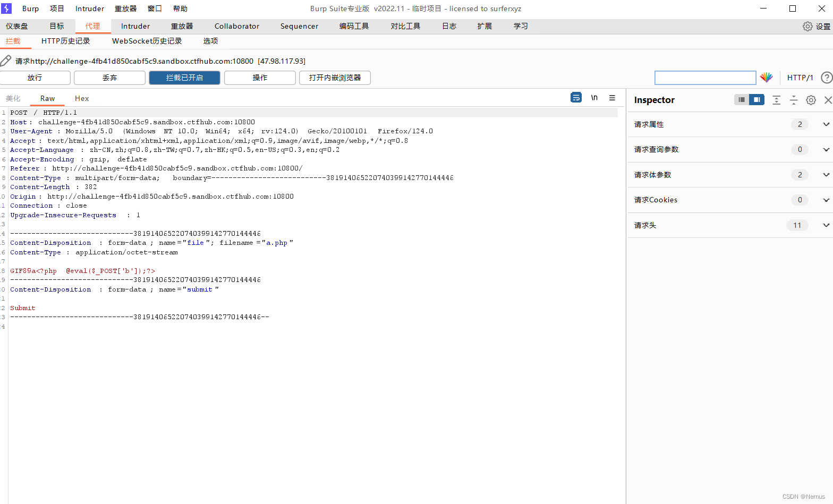Open the 编码工具 tab
833x504 pixels.
[x=354, y=26]
